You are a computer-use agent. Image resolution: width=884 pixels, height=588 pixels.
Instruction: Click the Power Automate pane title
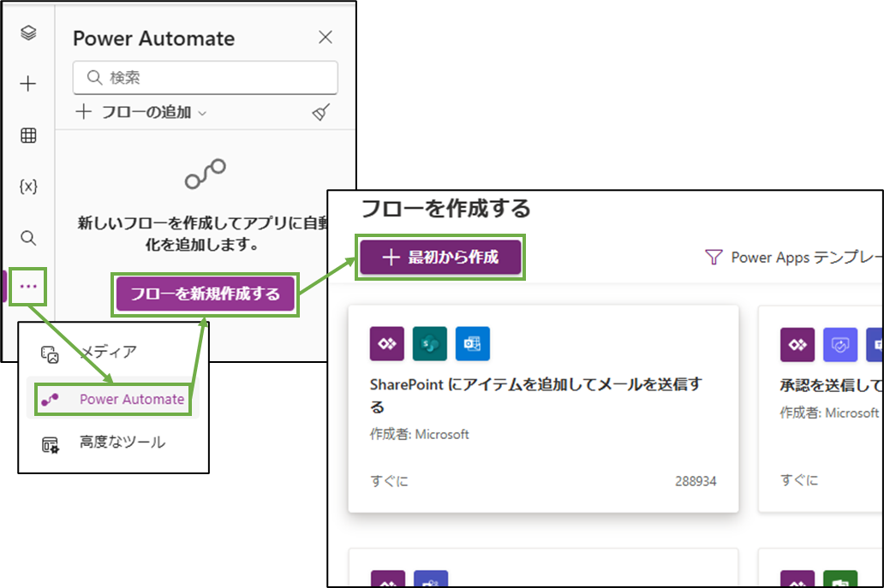[154, 39]
